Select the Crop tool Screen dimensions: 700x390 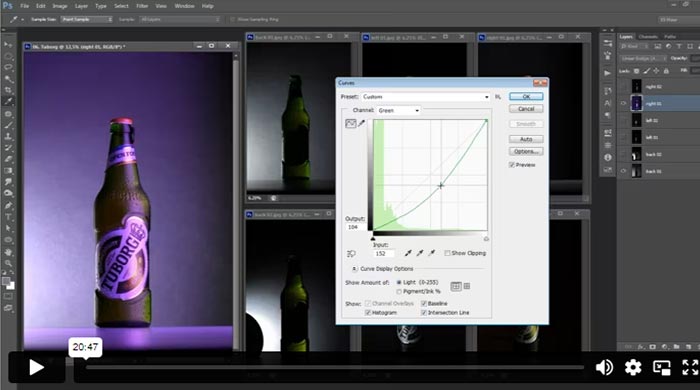point(8,90)
